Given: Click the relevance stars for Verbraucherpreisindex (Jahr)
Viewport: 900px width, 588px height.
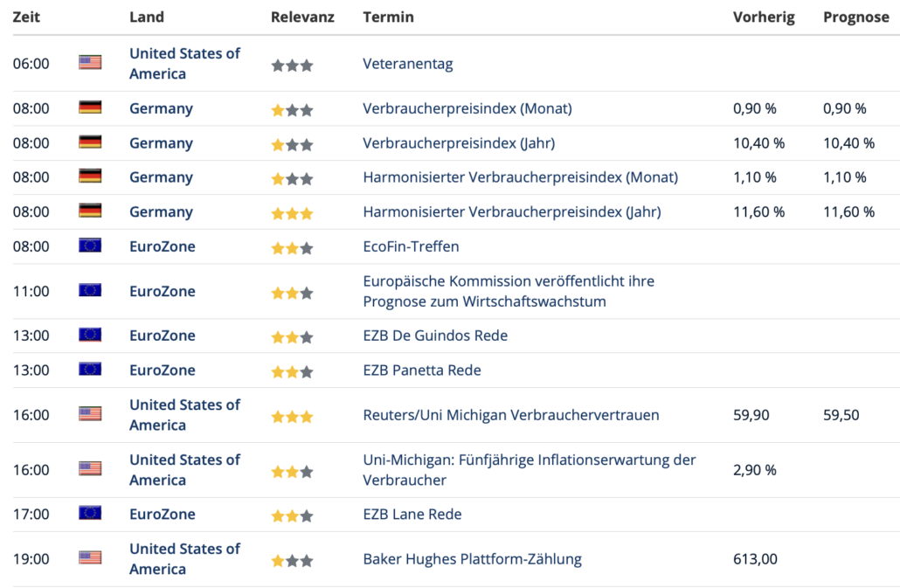Looking at the screenshot, I should click(292, 144).
